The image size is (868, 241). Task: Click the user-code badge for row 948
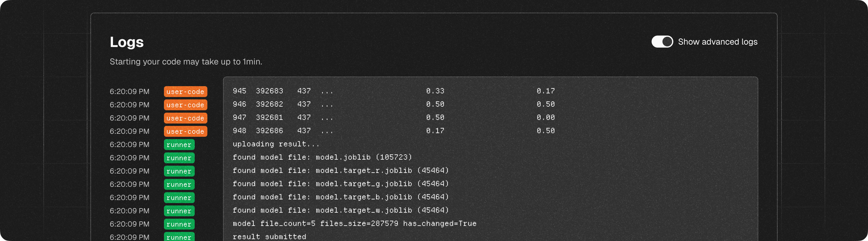185,131
